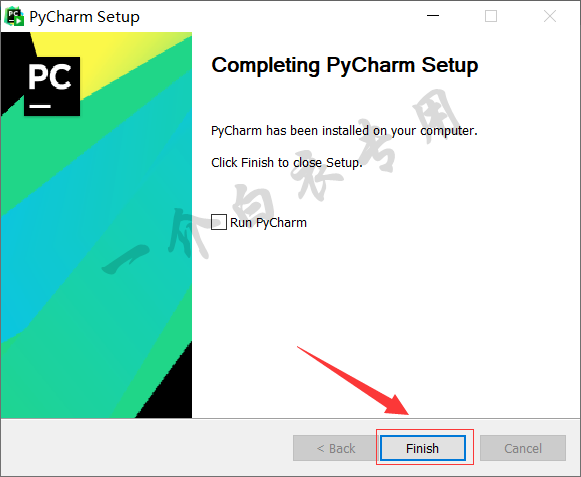The width and height of the screenshot is (581, 477).
Task: Close the PyCharm Setup window
Action: click(x=550, y=16)
